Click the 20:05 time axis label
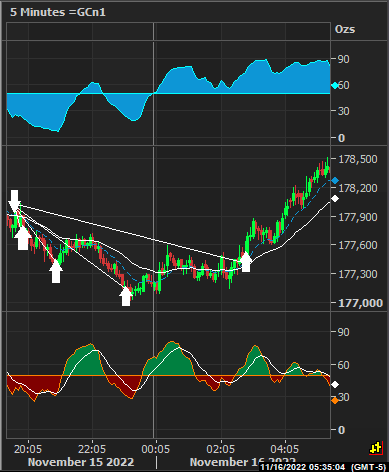 pos(28,449)
